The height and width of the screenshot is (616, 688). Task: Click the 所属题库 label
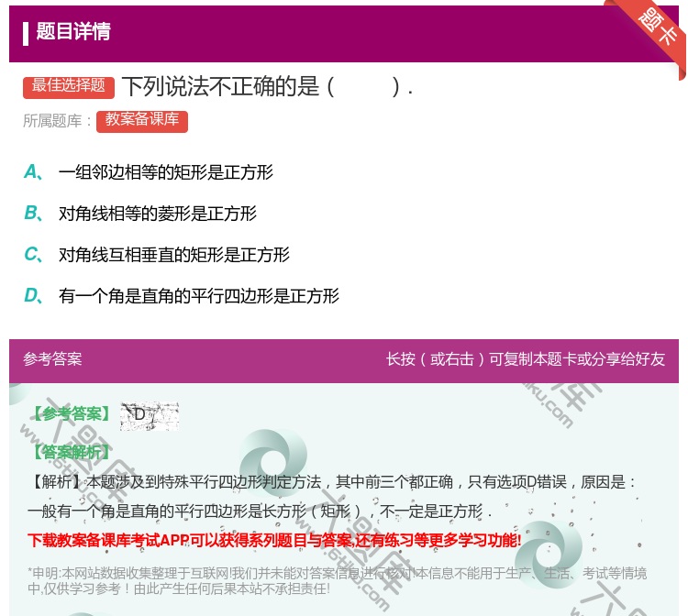click(57, 121)
